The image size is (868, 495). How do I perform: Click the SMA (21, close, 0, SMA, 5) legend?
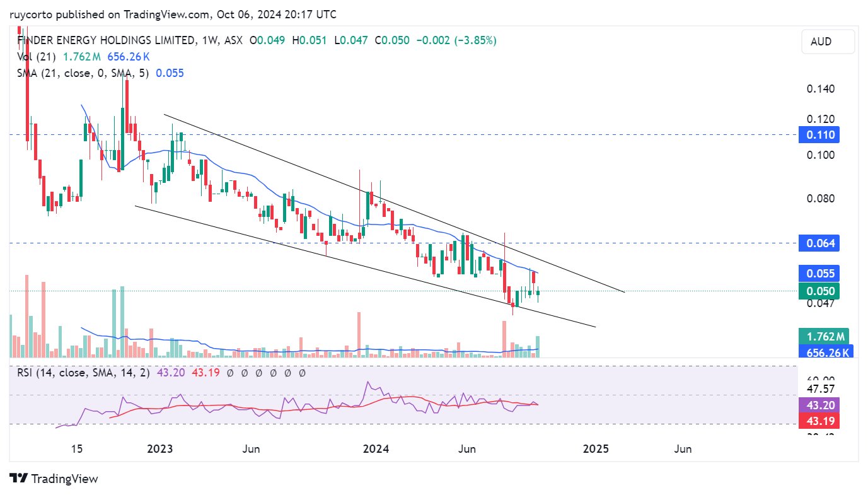coord(83,73)
